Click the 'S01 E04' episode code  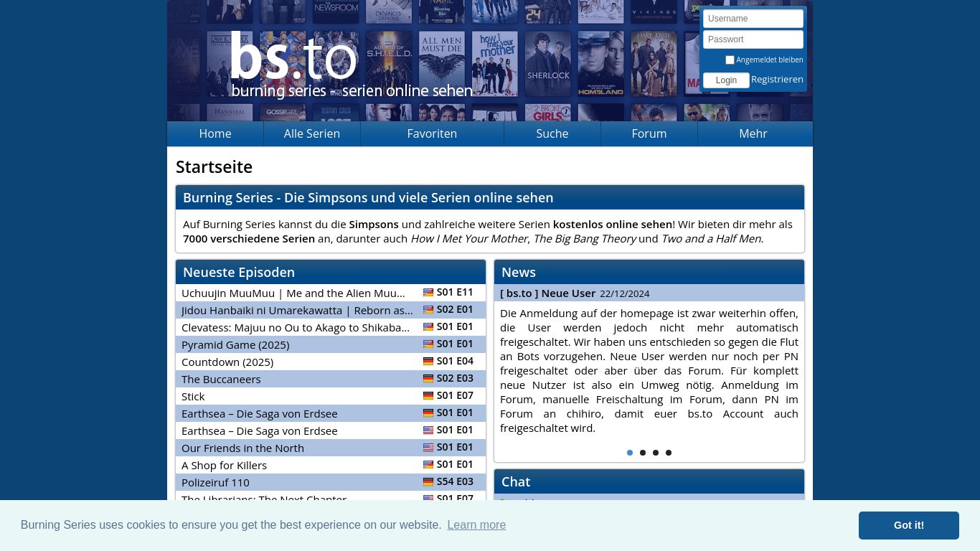(455, 361)
